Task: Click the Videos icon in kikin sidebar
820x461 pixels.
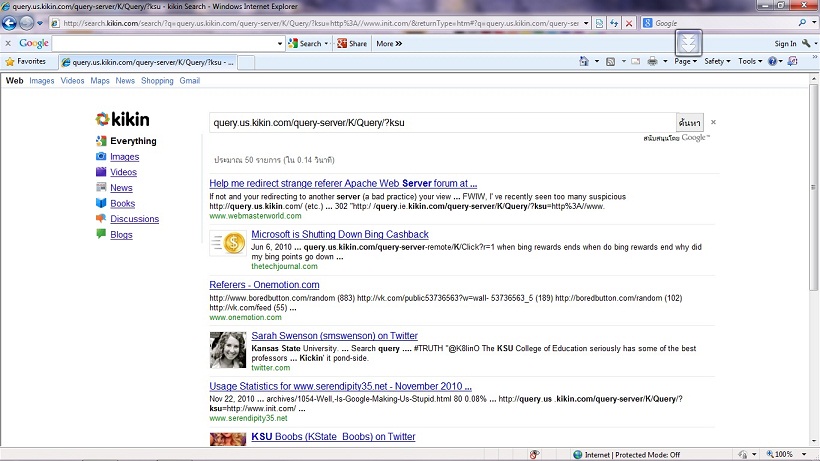Action: click(101, 171)
